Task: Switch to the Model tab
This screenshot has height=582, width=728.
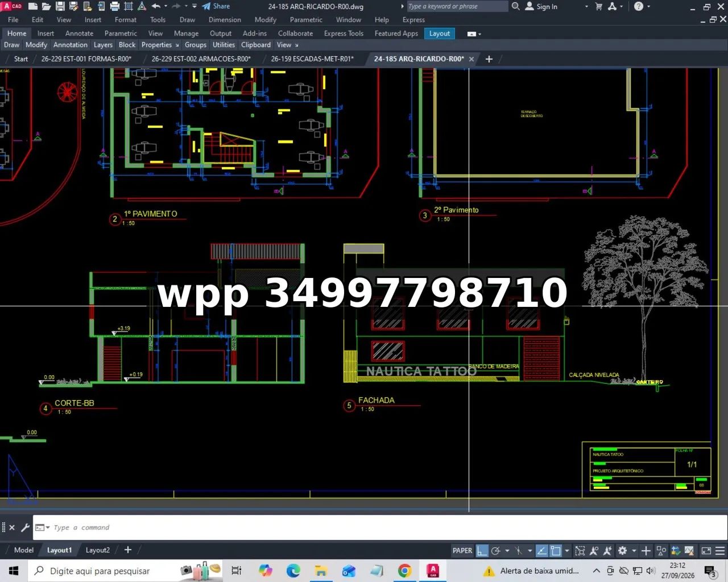Action: [24, 550]
